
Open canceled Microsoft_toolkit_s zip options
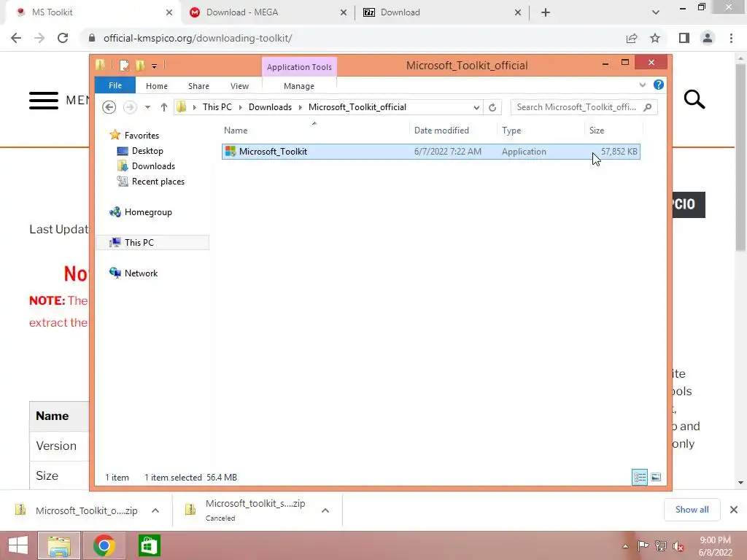(325, 510)
